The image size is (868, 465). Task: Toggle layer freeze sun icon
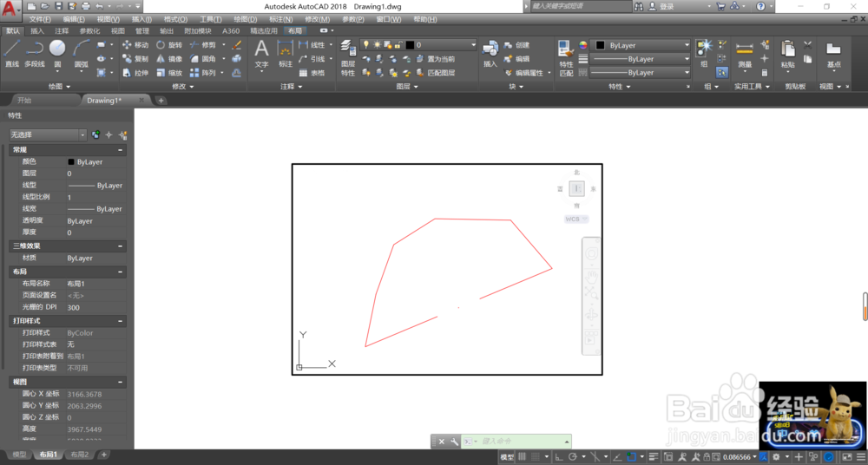coord(377,45)
